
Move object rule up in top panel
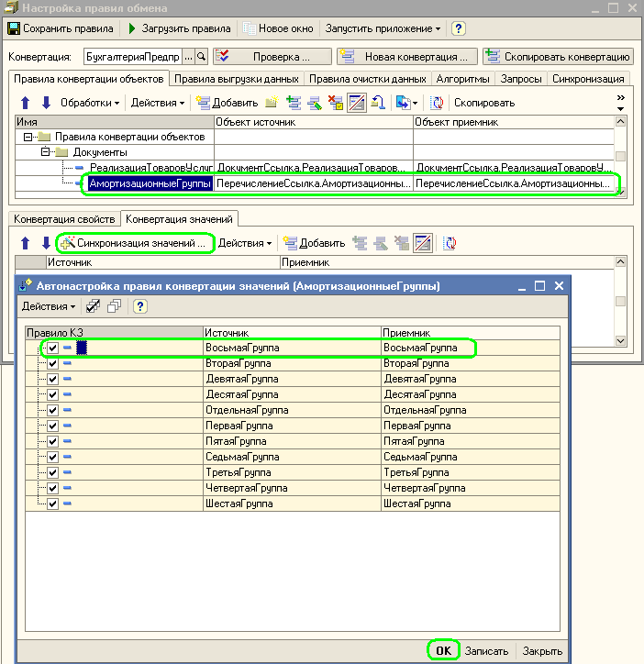click(x=25, y=103)
